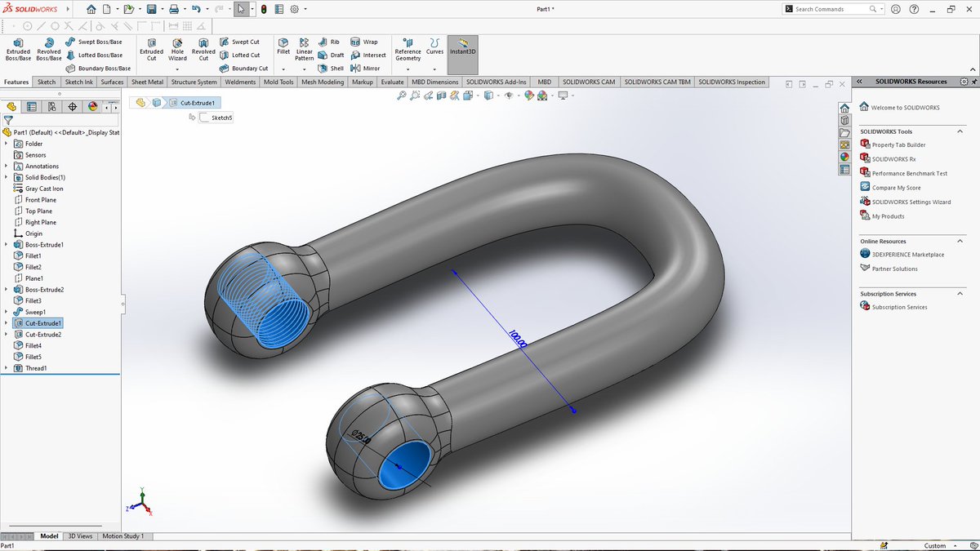
Task: Expand the Folder tree node
Action: (7, 144)
